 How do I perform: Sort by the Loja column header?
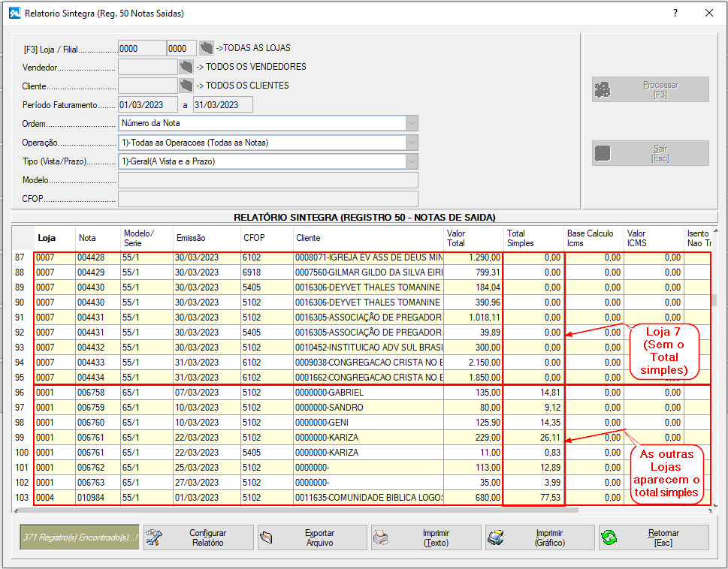[55, 239]
